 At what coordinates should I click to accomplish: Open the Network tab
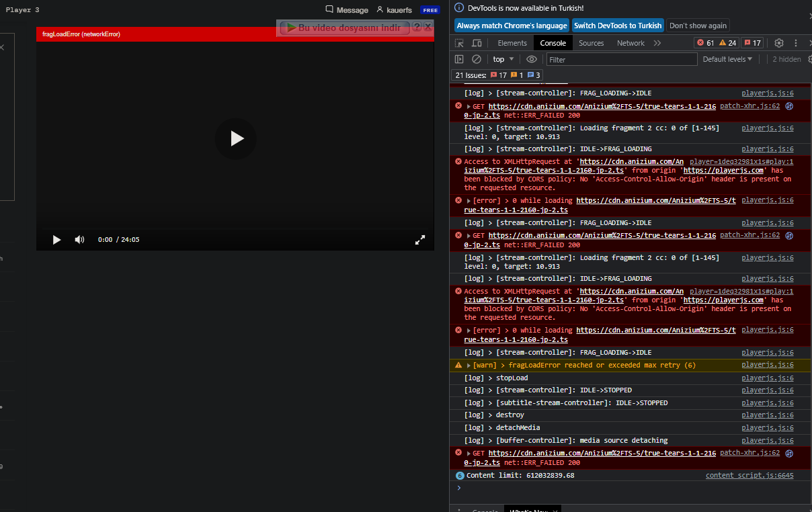coord(631,43)
